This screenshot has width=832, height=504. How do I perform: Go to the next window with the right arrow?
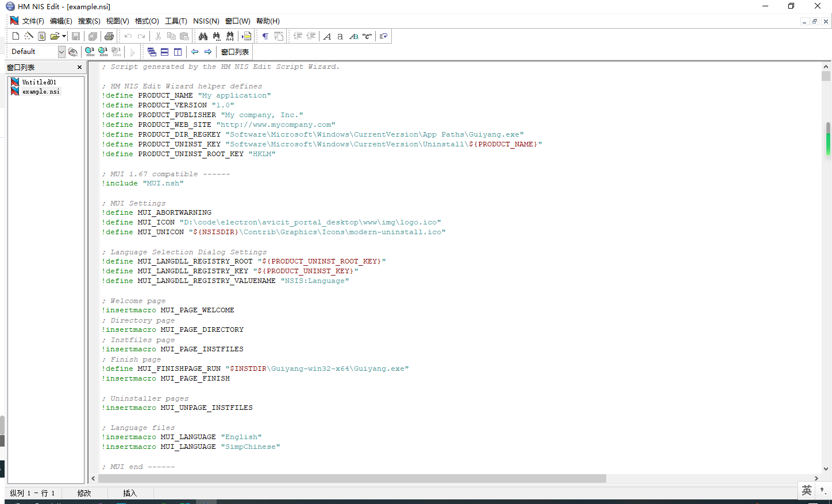208,52
